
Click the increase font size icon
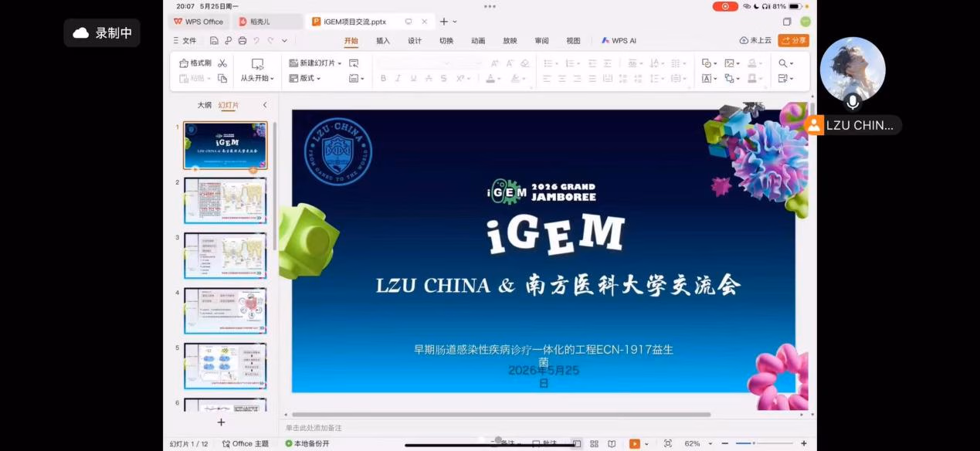click(495, 63)
